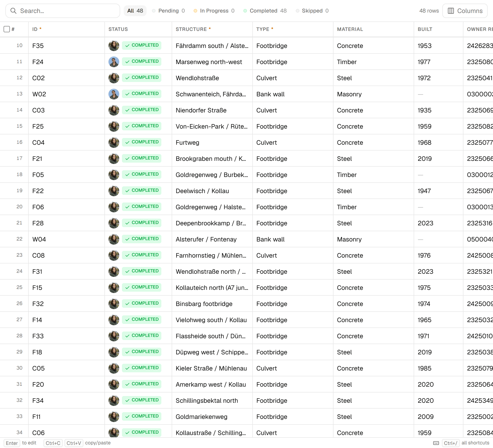Click the assignee avatar in row C02
Image resolution: width=493 pixels, height=448 pixels.
[x=114, y=78]
